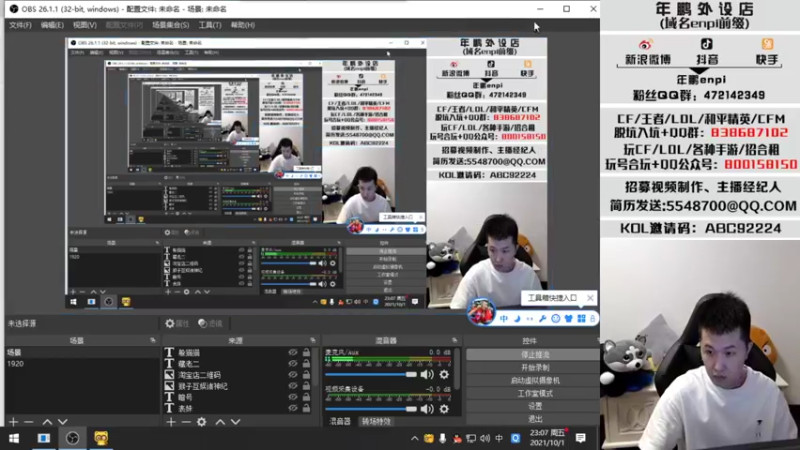800x450 pixels.
Task: Open the 编辑(E) menu
Action: [53, 25]
